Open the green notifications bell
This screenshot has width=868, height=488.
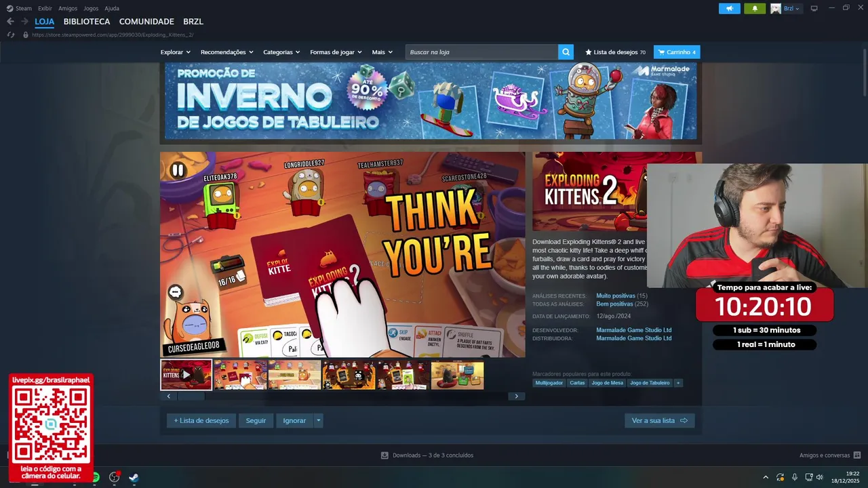(x=755, y=8)
